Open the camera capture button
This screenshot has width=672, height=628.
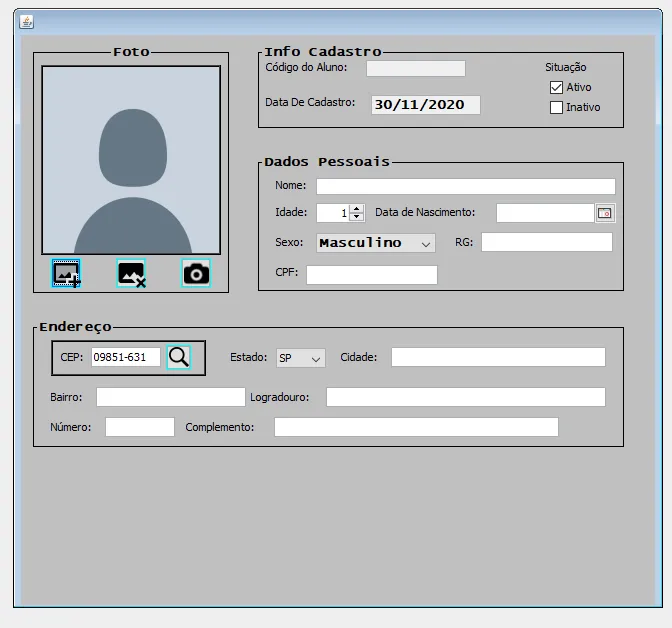(x=196, y=273)
